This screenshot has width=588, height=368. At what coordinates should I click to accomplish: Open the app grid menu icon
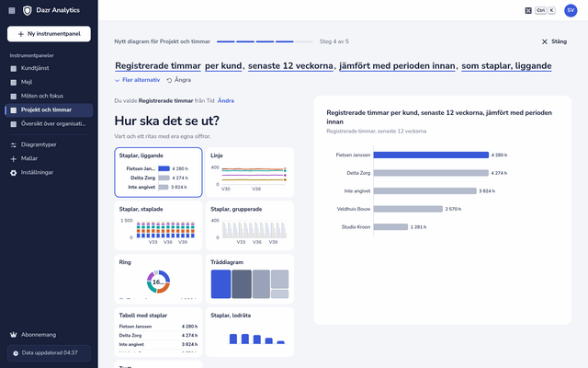(12, 10)
